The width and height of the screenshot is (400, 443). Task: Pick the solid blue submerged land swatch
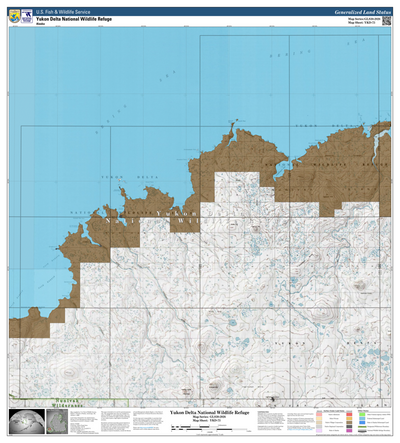coord(362,422)
